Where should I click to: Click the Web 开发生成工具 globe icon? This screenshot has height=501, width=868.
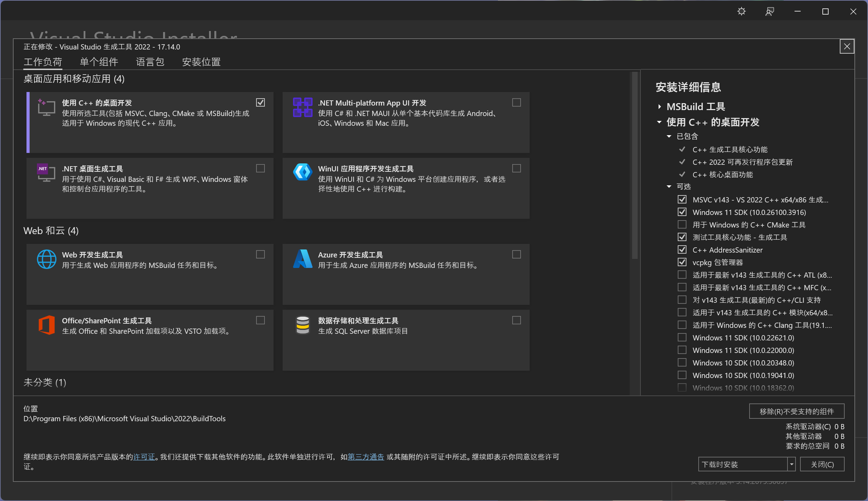[x=47, y=259]
